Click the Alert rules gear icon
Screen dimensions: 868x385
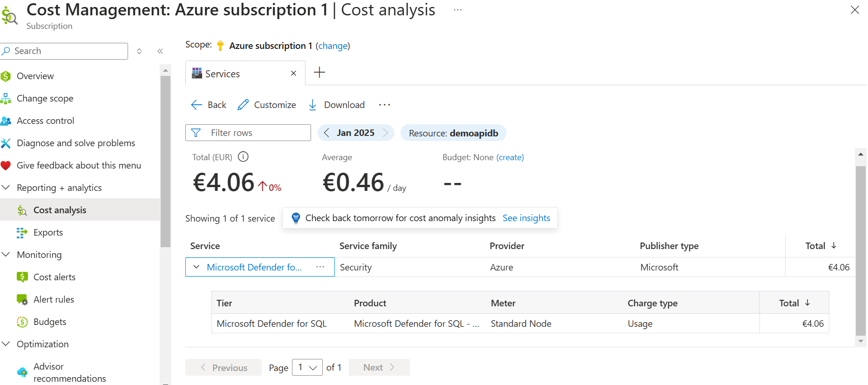[22, 299]
